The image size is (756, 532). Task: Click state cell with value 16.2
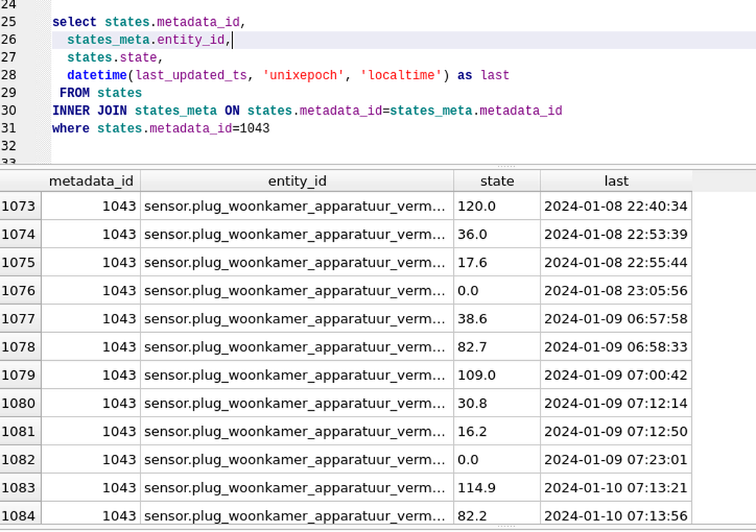(x=496, y=431)
